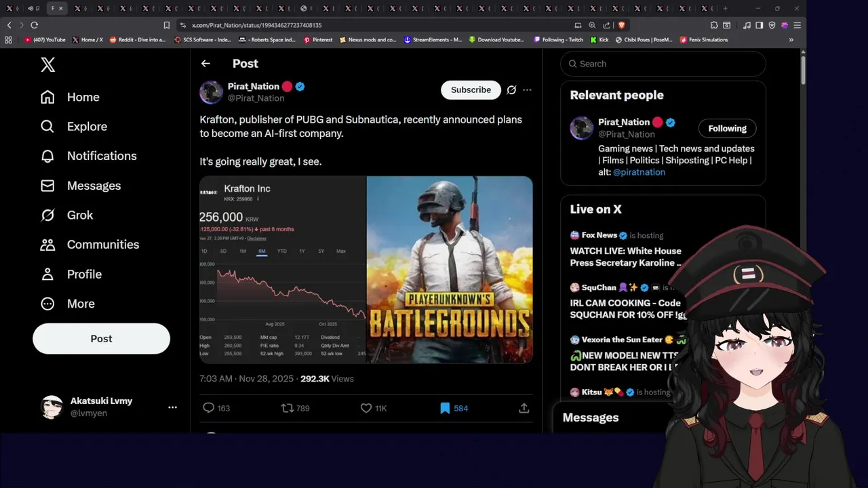This screenshot has height=488, width=868.
Task: Open the post's three-dot more menu
Action: 527,89
